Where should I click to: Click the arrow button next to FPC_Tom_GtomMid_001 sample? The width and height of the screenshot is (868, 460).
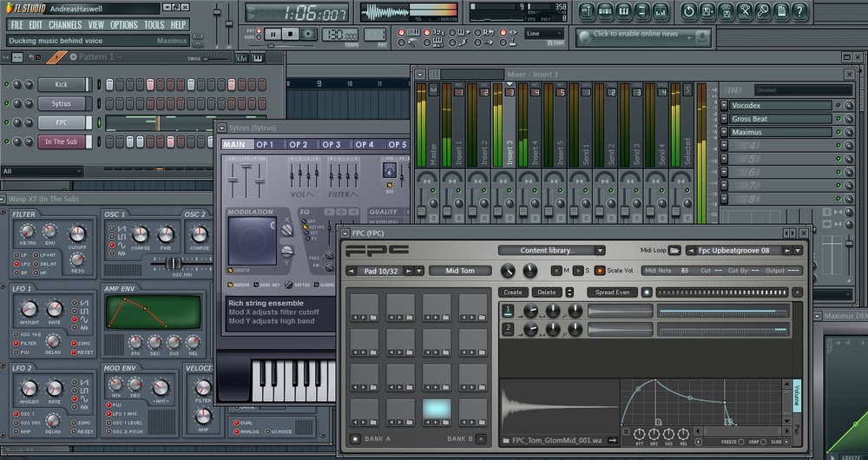tap(612, 441)
